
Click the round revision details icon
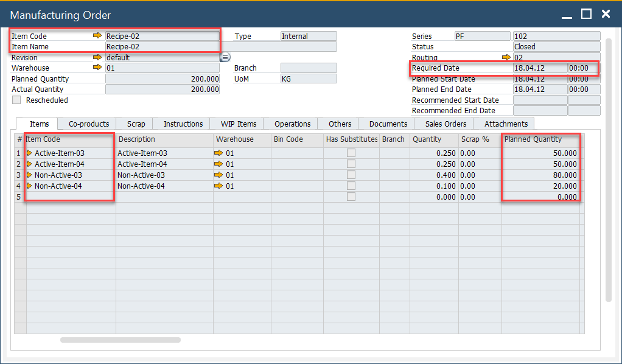pyautogui.click(x=225, y=57)
